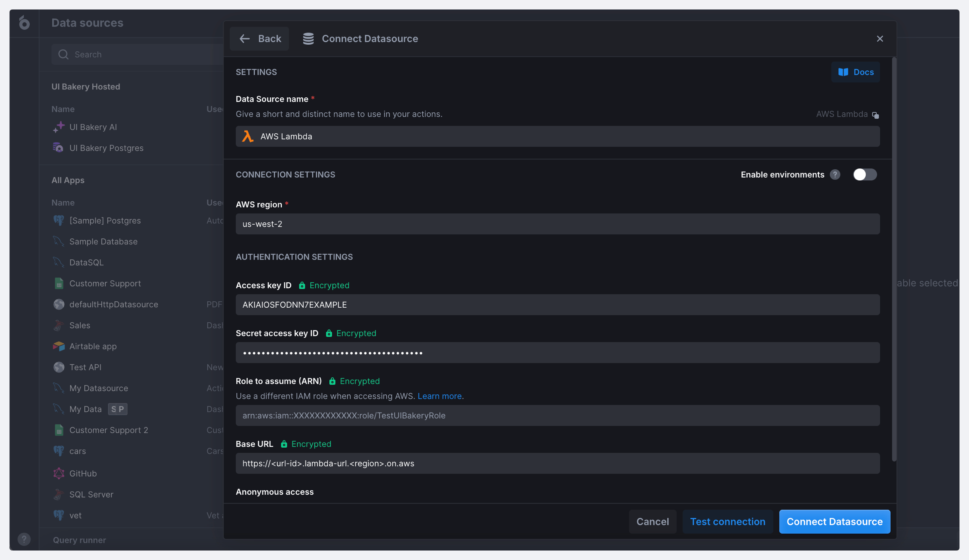
Task: Click Test connection
Action: point(728,522)
